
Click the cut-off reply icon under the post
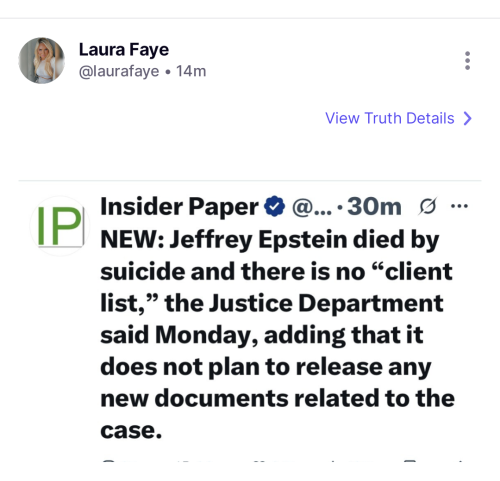[x=109, y=461]
